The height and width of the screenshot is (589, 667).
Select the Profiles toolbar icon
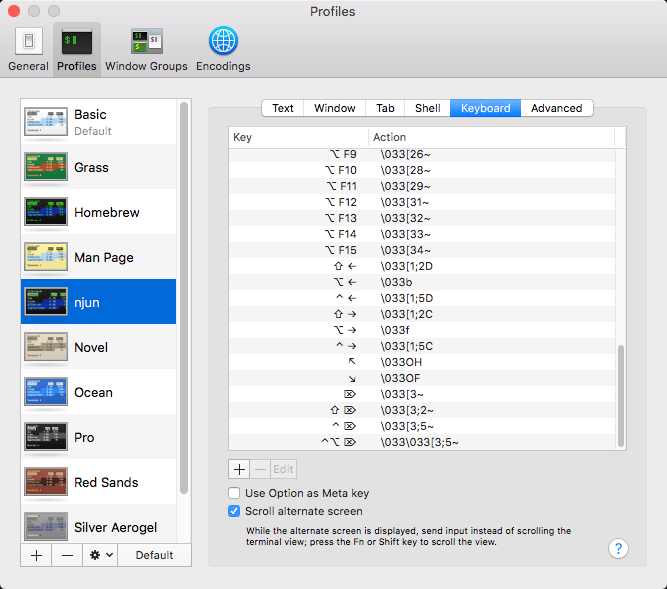77,49
